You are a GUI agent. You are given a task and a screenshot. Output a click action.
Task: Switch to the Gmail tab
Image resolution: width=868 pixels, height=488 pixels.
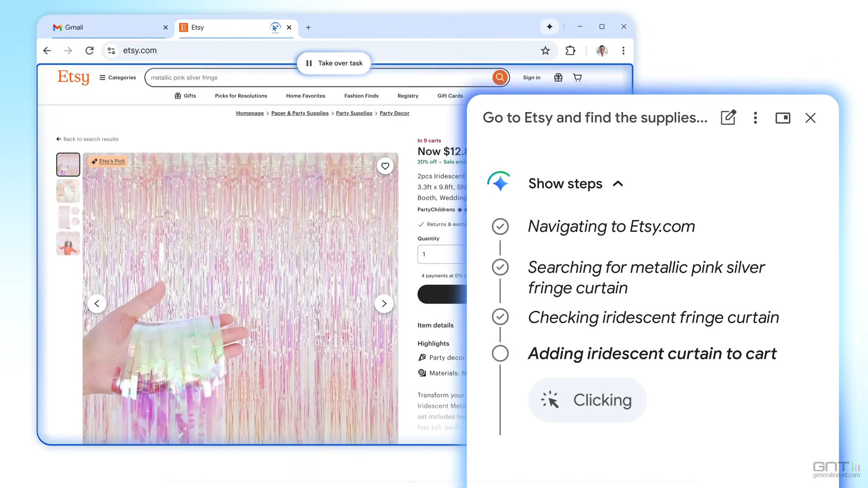tap(75, 28)
